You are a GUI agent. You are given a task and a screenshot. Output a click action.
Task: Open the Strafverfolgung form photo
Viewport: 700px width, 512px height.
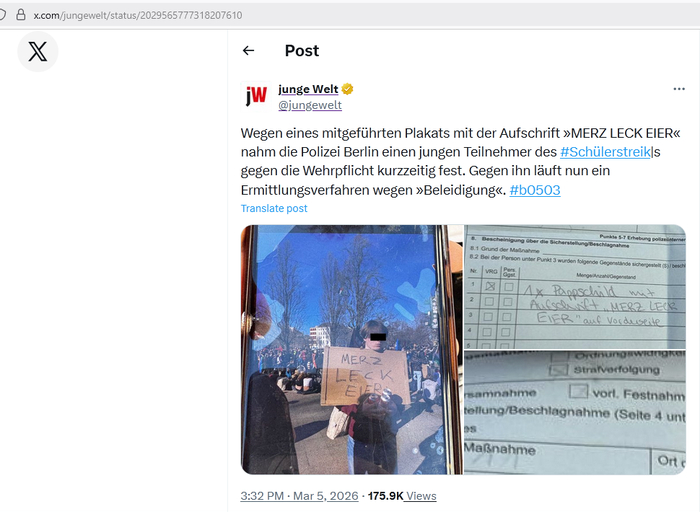tap(575, 412)
